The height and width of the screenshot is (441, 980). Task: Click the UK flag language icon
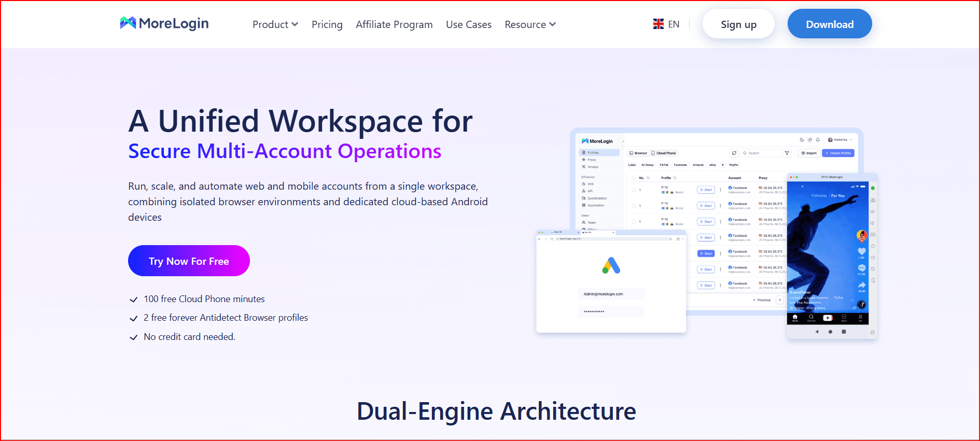click(x=658, y=24)
